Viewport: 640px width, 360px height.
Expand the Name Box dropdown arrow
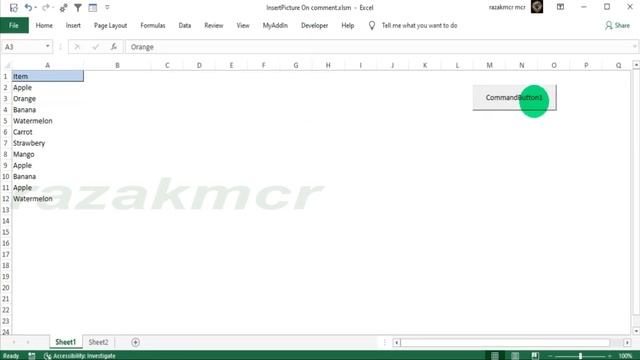click(47, 47)
